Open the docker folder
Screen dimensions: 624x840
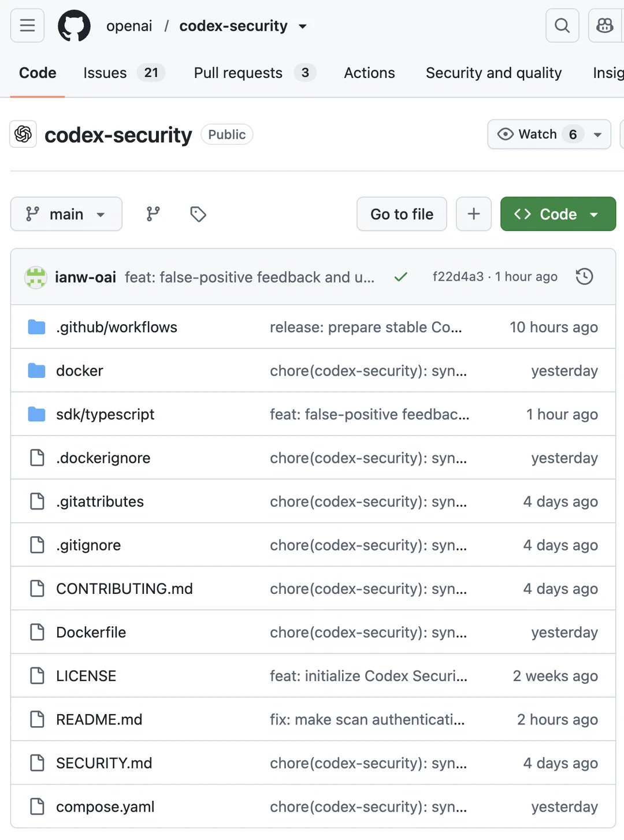coord(80,371)
